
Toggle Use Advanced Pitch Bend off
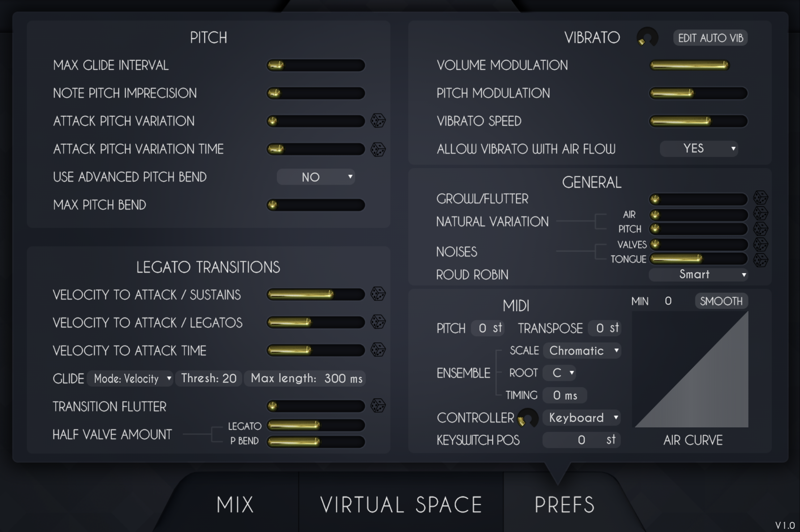coord(315,177)
